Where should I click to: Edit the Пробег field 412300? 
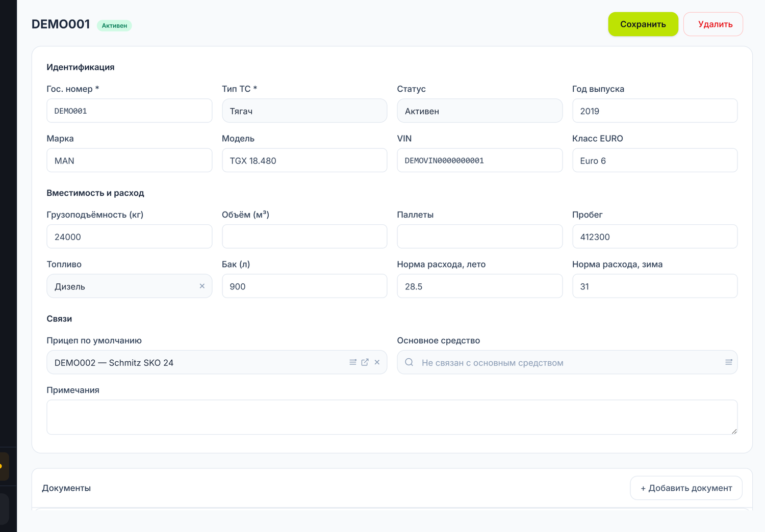pyautogui.click(x=655, y=236)
